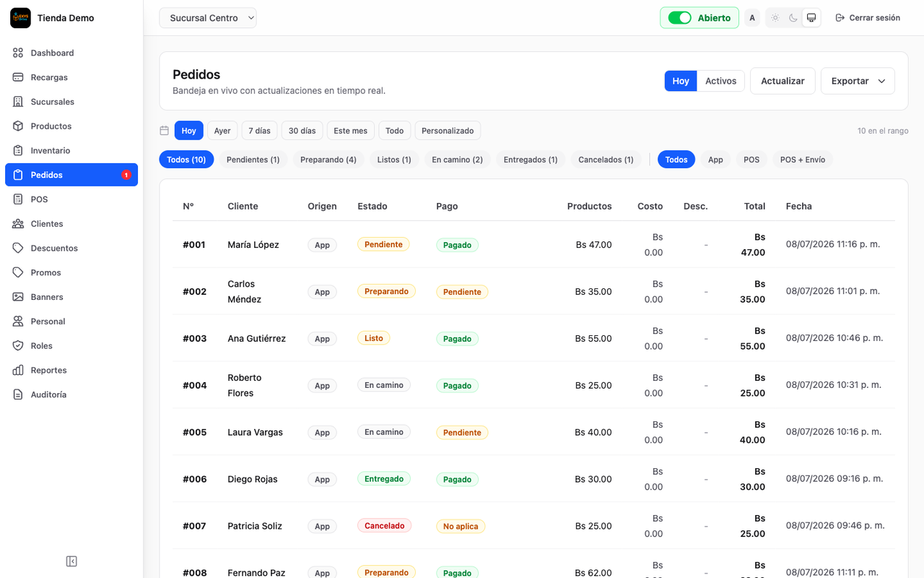Select the Hoy date range chip
The image size is (924, 578).
point(189,131)
